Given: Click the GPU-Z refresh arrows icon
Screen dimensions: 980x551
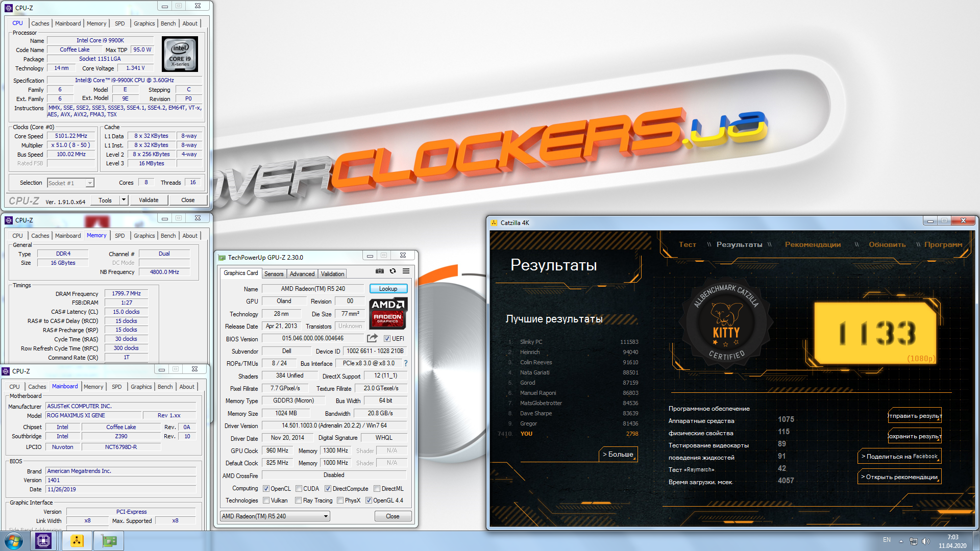Looking at the screenshot, I should point(393,271).
